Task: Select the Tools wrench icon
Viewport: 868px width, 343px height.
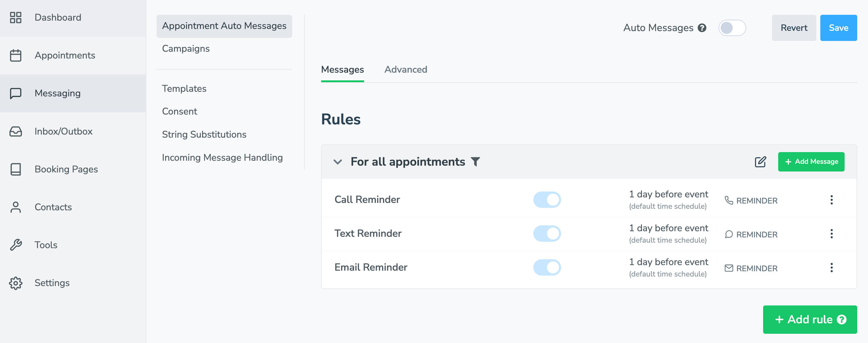Action: click(15, 244)
